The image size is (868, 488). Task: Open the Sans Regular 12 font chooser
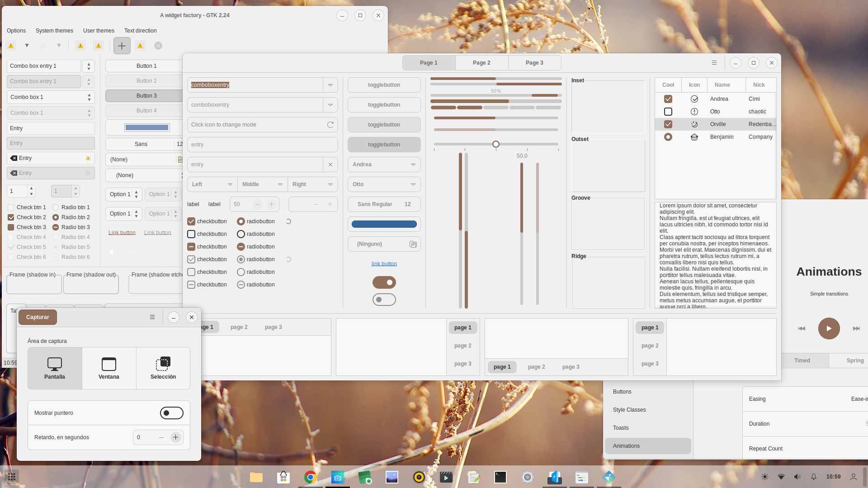384,204
